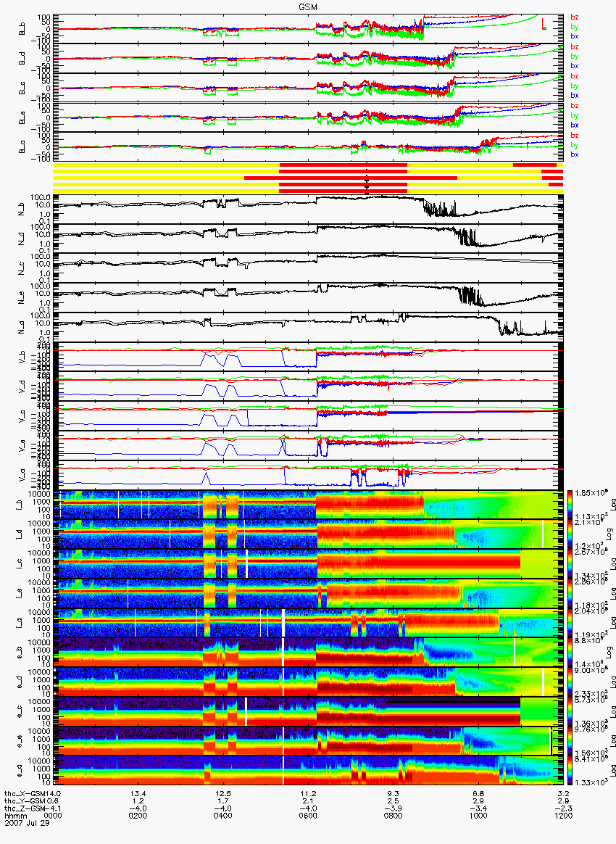Click the 2.67×10⁶ color bar value
Viewport: 616px width, 844px height.
[590, 553]
